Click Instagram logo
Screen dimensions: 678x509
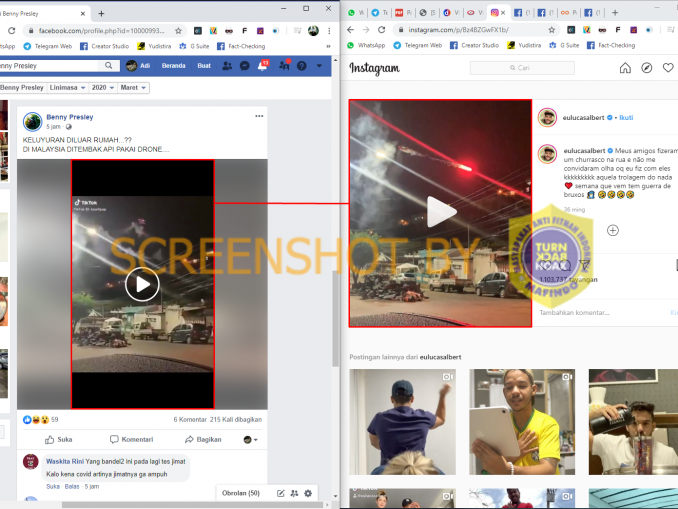374,68
